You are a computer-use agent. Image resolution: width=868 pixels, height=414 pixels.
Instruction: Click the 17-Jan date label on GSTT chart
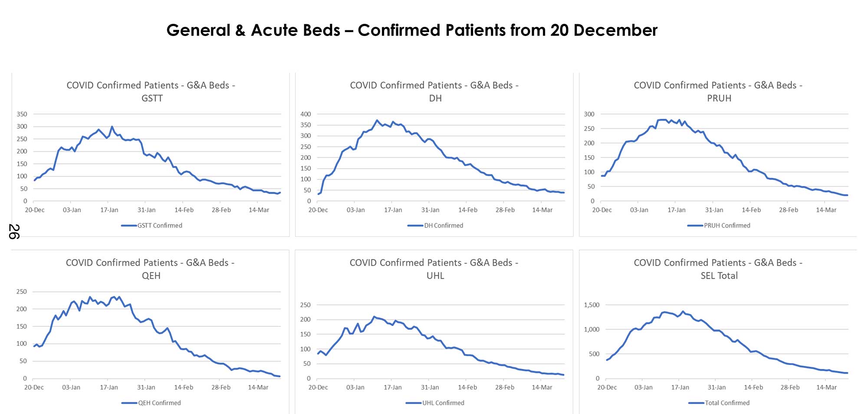pyautogui.click(x=109, y=210)
